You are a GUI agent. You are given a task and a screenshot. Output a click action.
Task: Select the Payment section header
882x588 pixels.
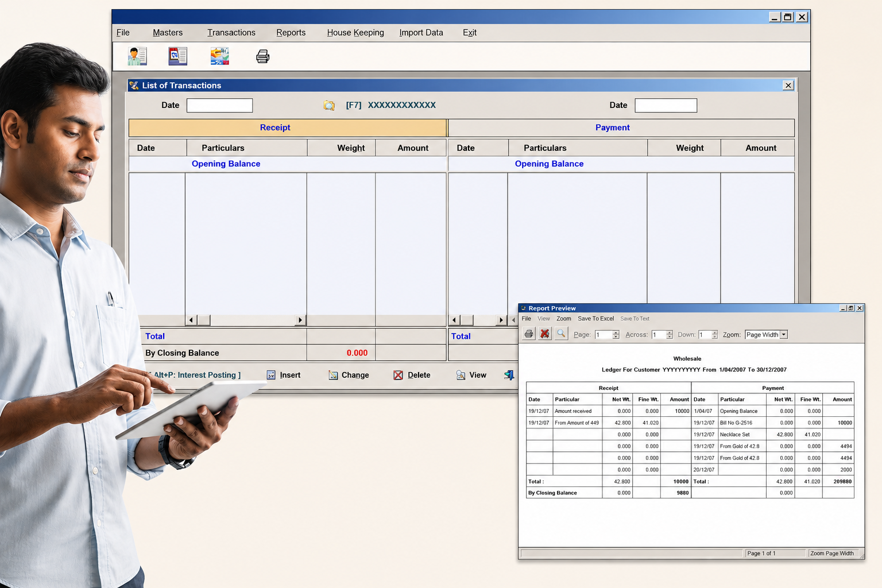point(621,127)
